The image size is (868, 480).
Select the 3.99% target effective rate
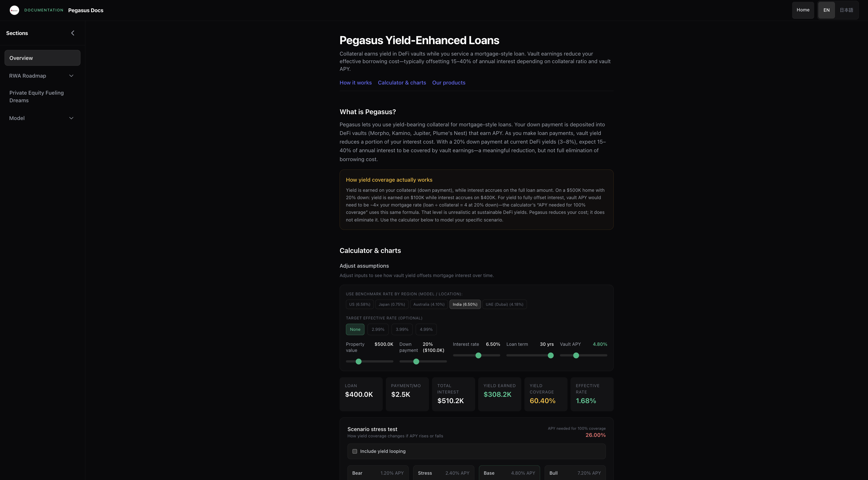[402, 330]
